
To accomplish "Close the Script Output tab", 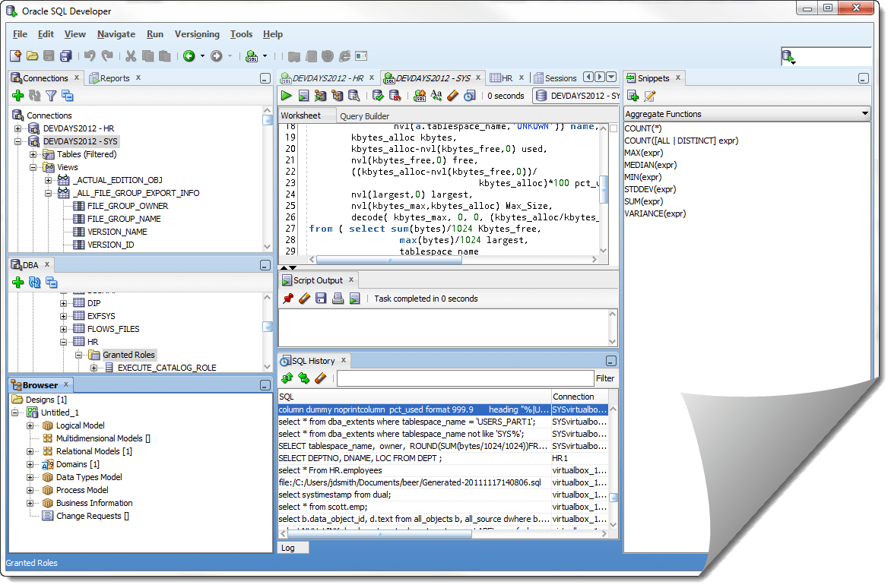I will point(351,280).
